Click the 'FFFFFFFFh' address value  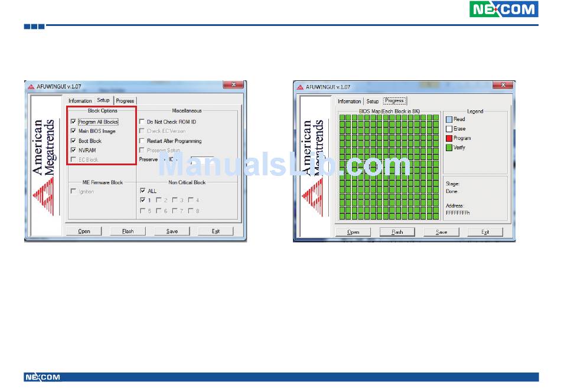pos(458,213)
